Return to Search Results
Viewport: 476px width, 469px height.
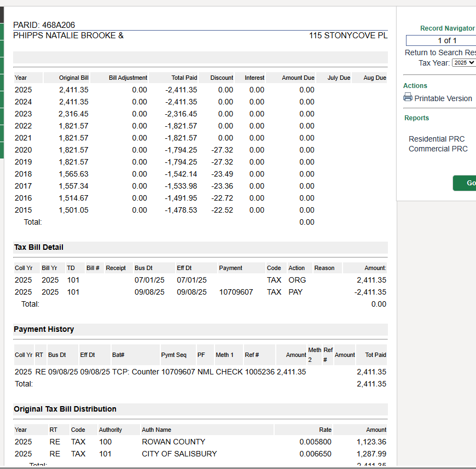440,52
